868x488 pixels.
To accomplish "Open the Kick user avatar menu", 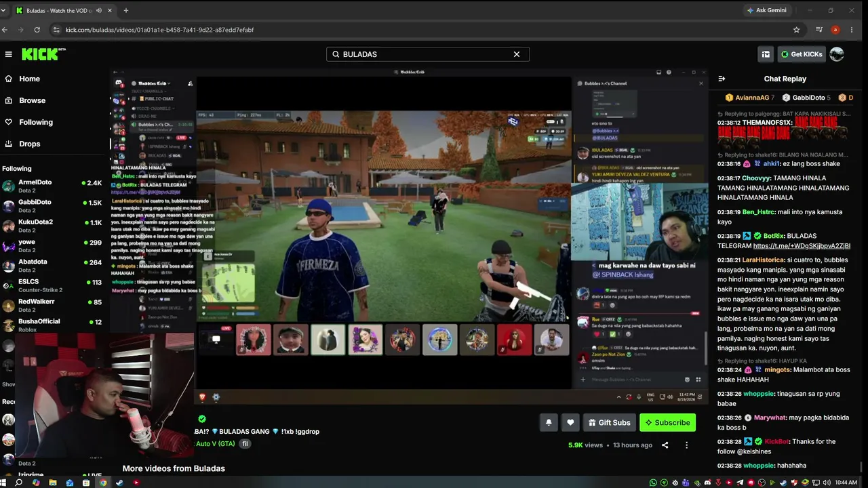I will 837,54.
